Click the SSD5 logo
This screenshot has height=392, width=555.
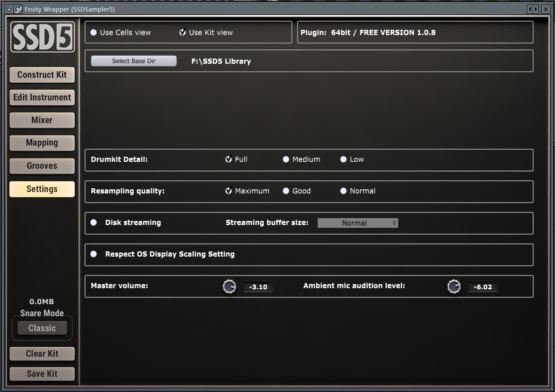click(43, 37)
